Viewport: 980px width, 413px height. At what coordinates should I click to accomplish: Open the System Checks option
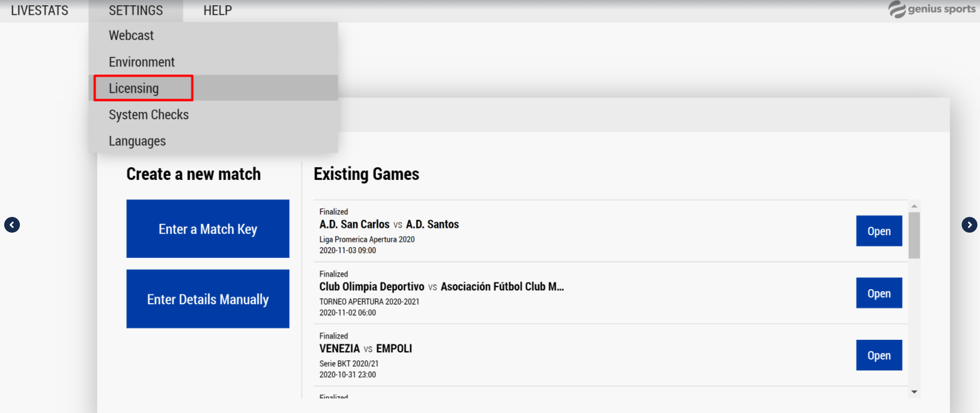point(149,114)
